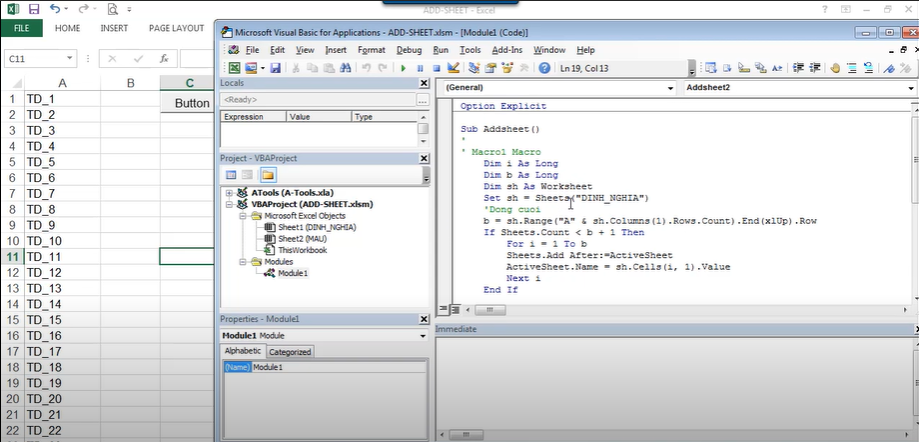919x442 pixels.
Task: Open the Insert object dropdown arrow in VBA toolbar
Action: [x=263, y=68]
